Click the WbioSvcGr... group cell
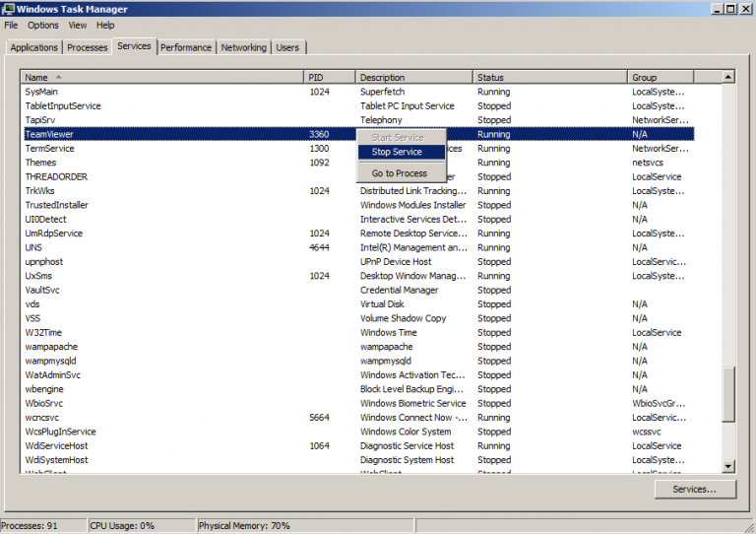756x534 pixels. coord(659,403)
